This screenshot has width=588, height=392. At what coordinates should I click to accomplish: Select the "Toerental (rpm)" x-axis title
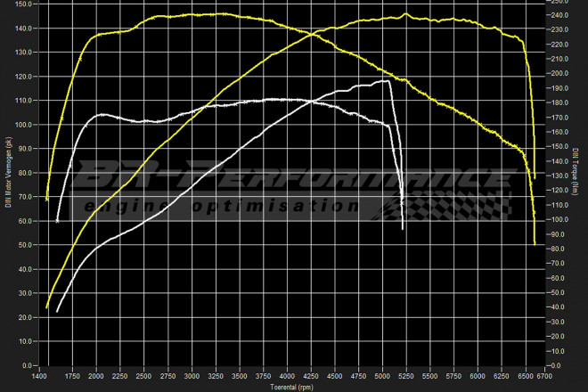pos(294,387)
